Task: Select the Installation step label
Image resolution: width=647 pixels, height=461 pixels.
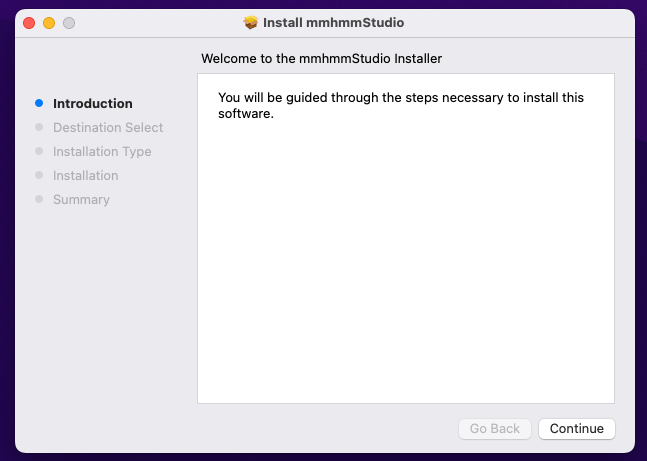Action: click(x=85, y=175)
